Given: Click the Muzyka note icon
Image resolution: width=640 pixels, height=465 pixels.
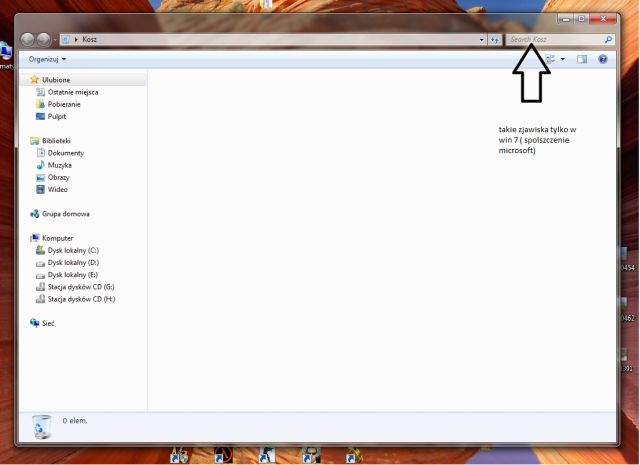Looking at the screenshot, I should (40, 165).
